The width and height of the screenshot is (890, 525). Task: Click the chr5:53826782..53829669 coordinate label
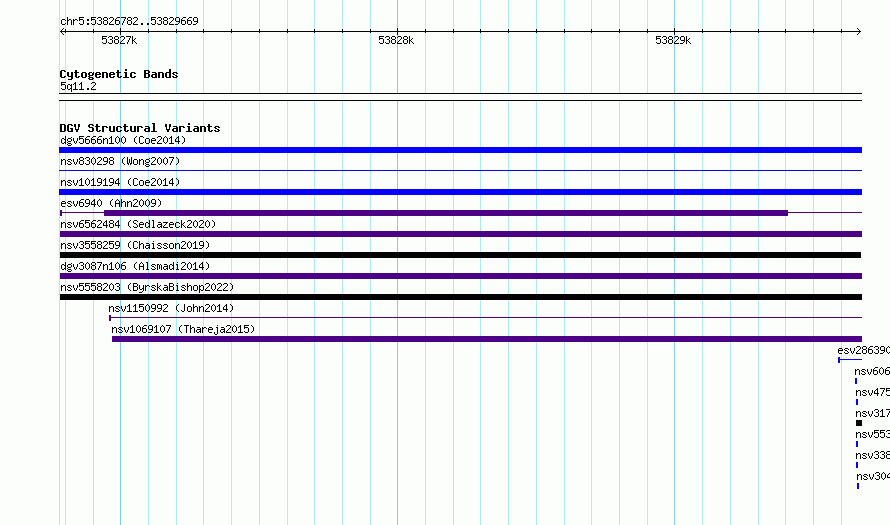[129, 21]
